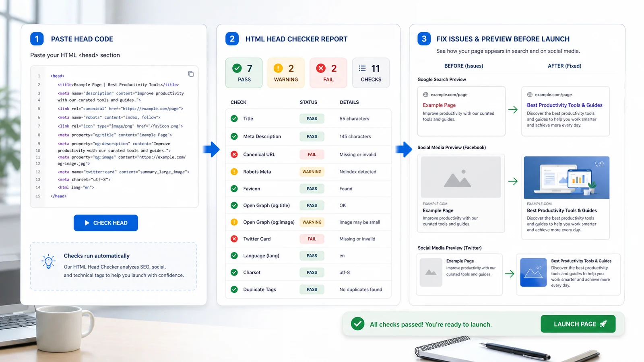Viewport: 644px width, 362px height.
Task: Click the yellow exclamation icon in WARNING card
Action: (278, 68)
